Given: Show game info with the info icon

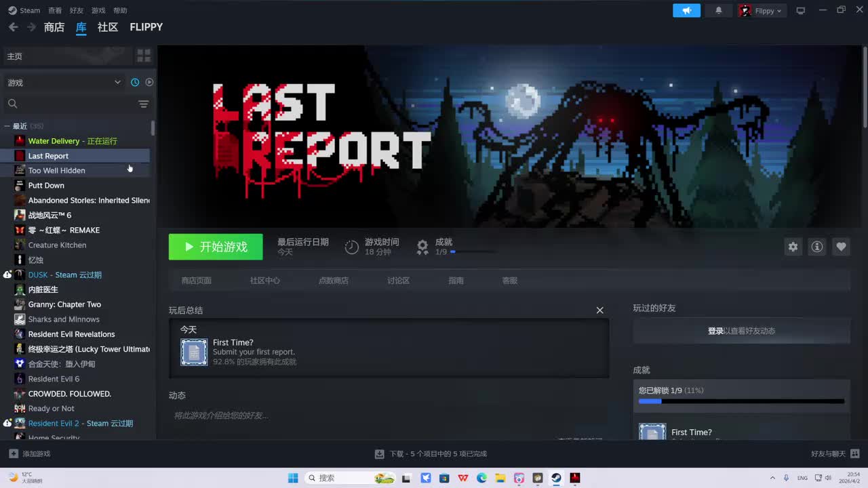Looking at the screenshot, I should click(817, 247).
